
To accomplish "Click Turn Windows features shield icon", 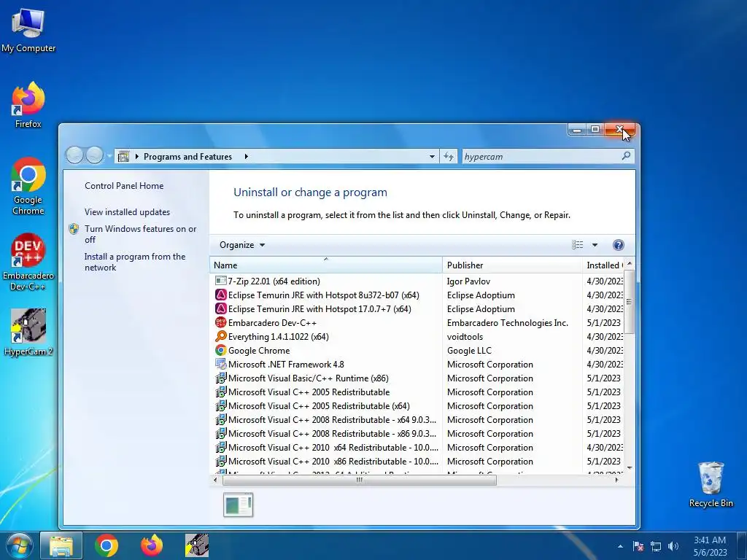I will click(x=74, y=229).
